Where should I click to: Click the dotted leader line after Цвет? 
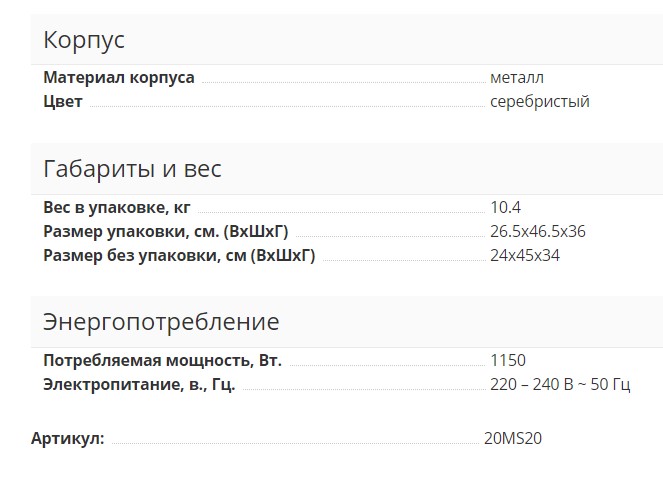pos(285,105)
